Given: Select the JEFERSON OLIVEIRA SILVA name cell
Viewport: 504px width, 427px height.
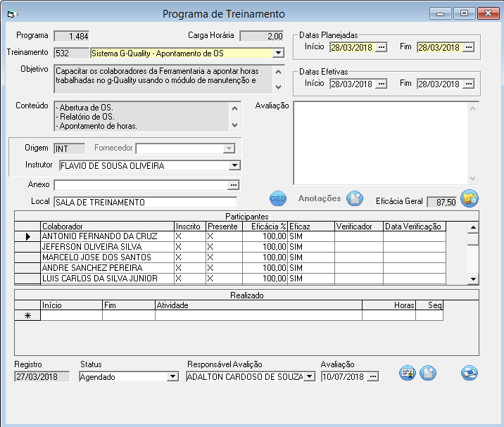Looking at the screenshot, I should pos(107,247).
